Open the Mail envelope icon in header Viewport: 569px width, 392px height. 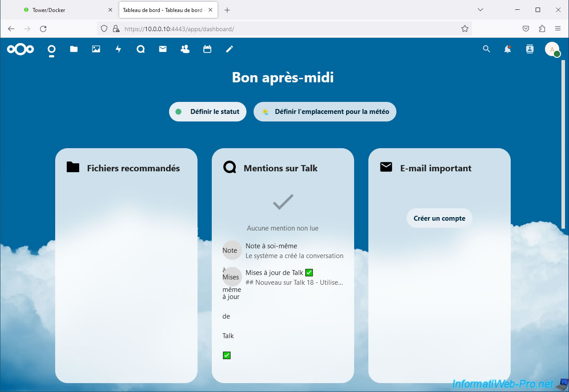(x=163, y=49)
